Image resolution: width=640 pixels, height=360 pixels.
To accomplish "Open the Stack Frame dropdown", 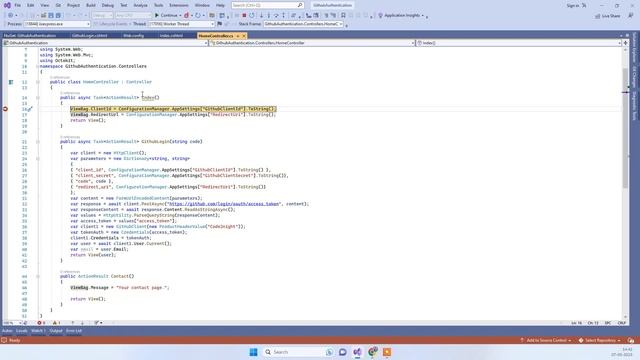I will coord(303,24).
